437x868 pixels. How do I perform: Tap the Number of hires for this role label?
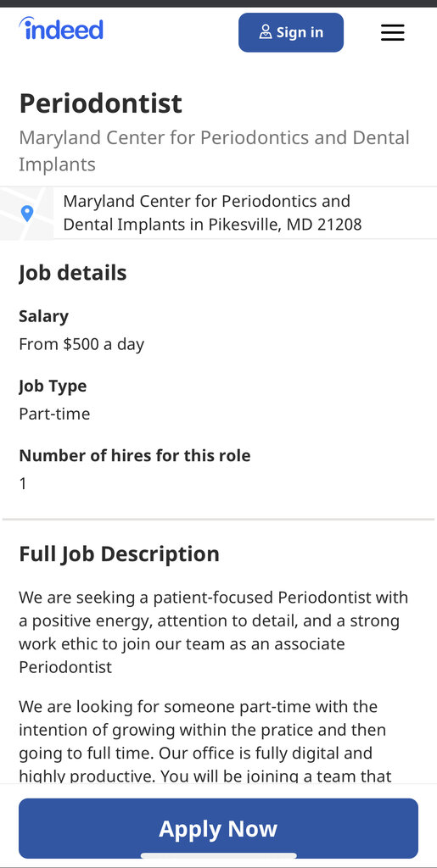(135, 455)
